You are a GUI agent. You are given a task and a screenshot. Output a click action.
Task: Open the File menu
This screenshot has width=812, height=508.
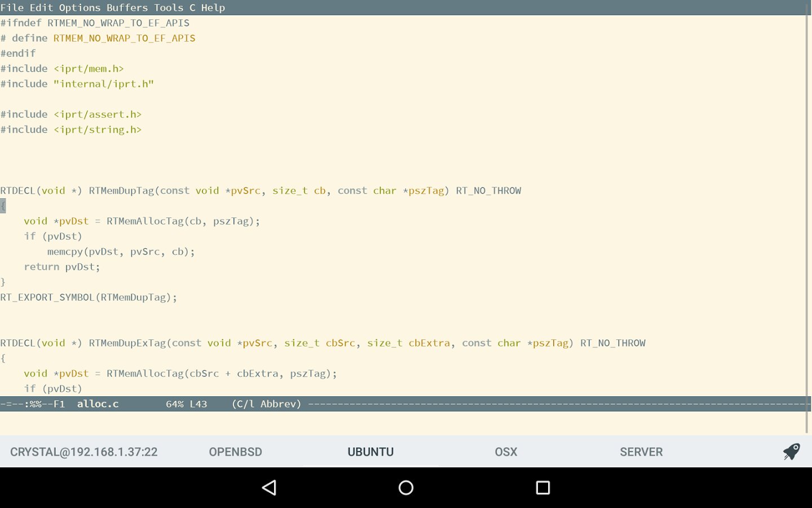tap(12, 8)
